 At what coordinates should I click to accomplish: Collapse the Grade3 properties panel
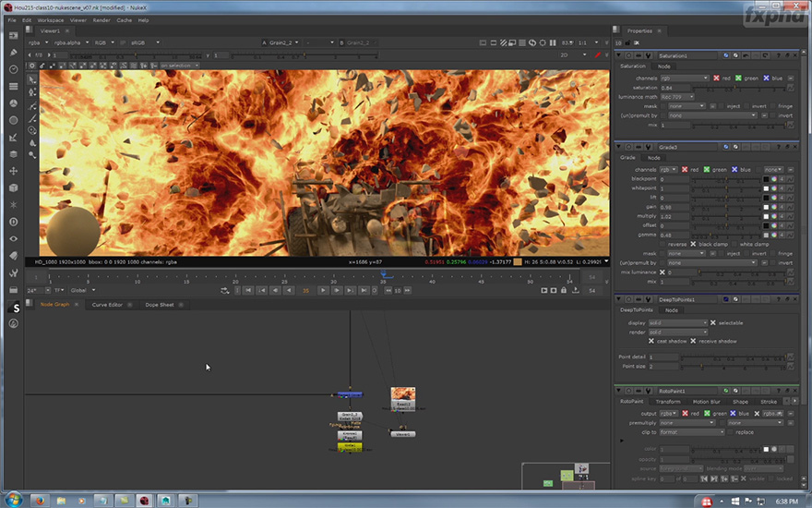618,147
